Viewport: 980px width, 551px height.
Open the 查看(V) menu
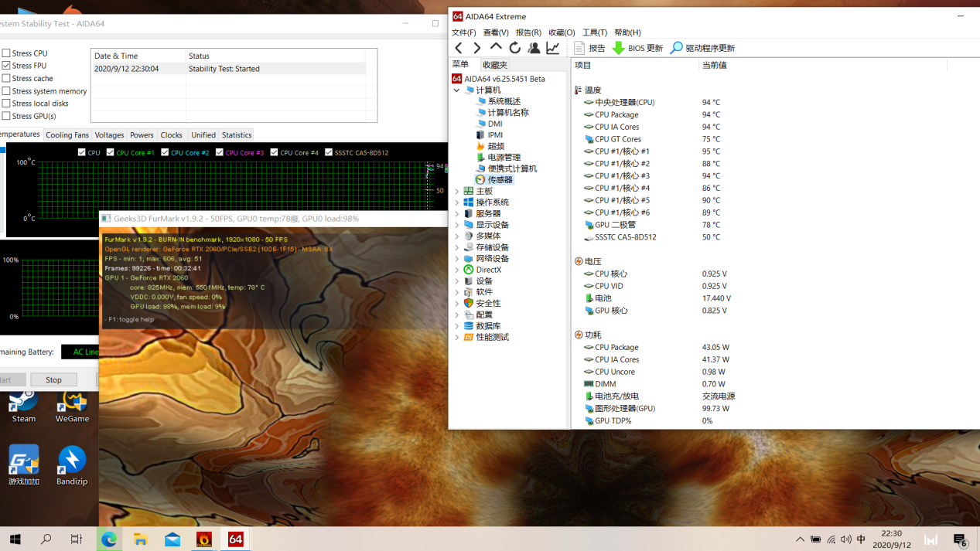point(496,32)
